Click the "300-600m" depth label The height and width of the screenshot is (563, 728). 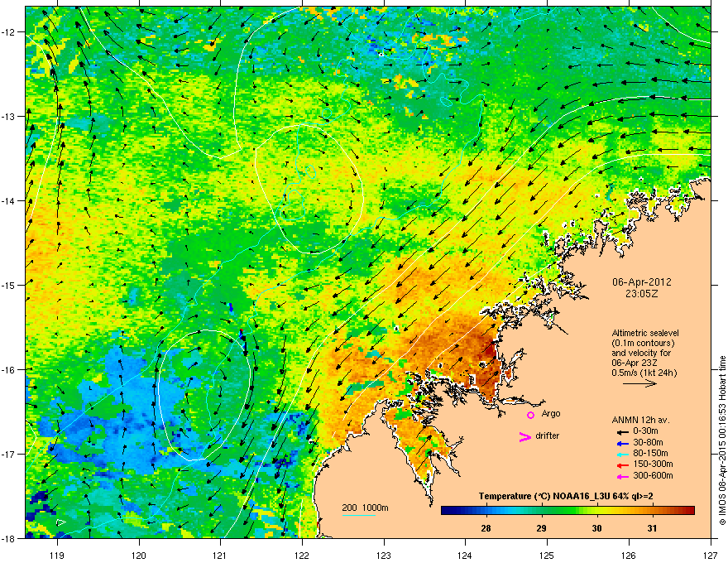click(x=653, y=475)
